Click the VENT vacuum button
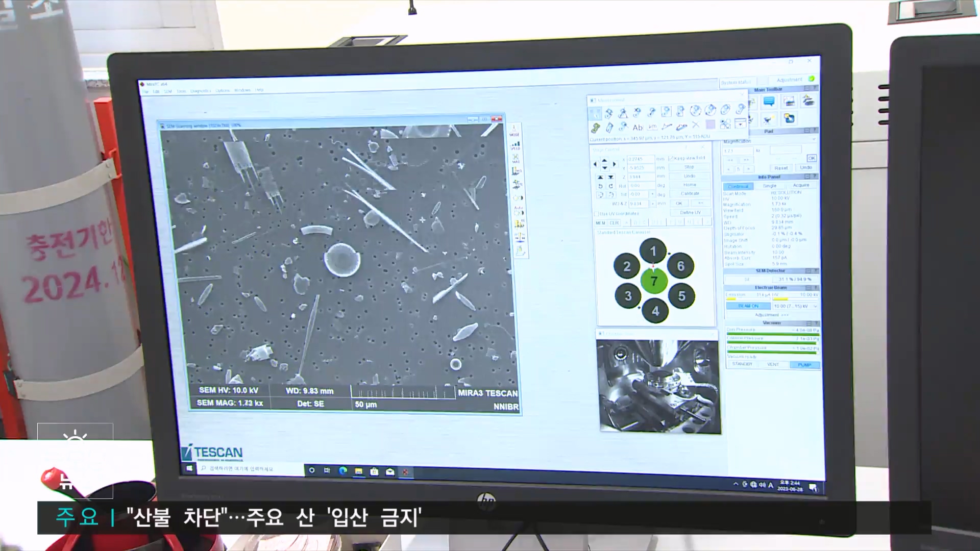 click(x=773, y=364)
